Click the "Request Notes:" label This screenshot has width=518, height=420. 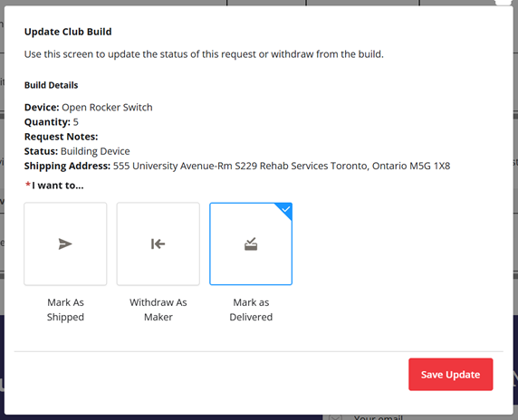click(61, 137)
